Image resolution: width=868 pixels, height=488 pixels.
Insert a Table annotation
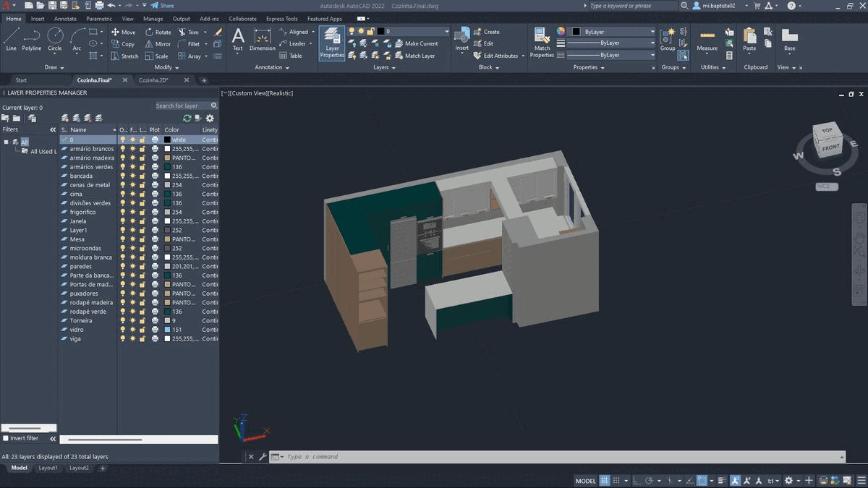click(291, 56)
